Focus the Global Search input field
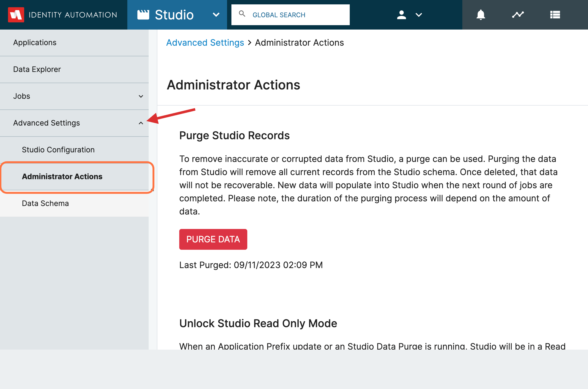Image resolution: width=588 pixels, height=389 pixels. click(x=290, y=15)
